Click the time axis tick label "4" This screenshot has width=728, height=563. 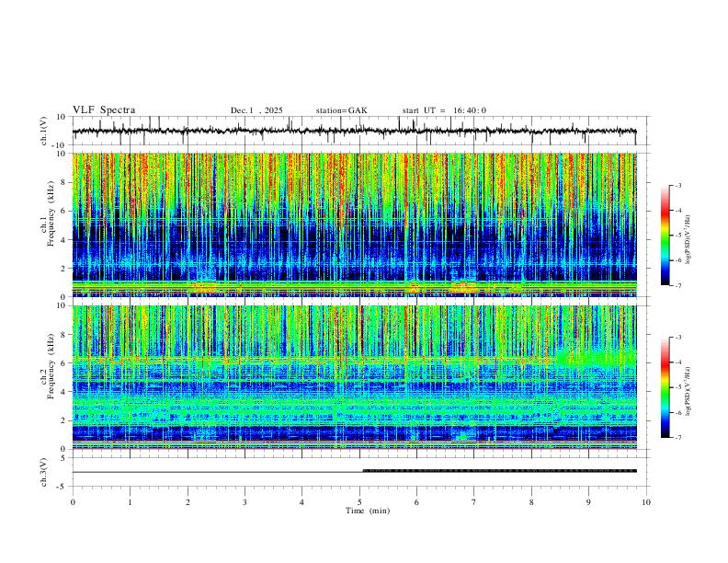click(302, 502)
